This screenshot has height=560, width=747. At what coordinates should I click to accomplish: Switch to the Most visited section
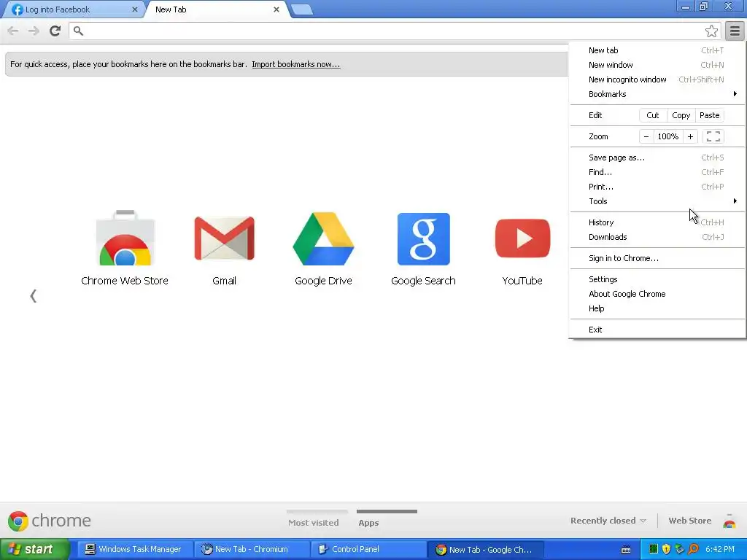[x=314, y=522]
